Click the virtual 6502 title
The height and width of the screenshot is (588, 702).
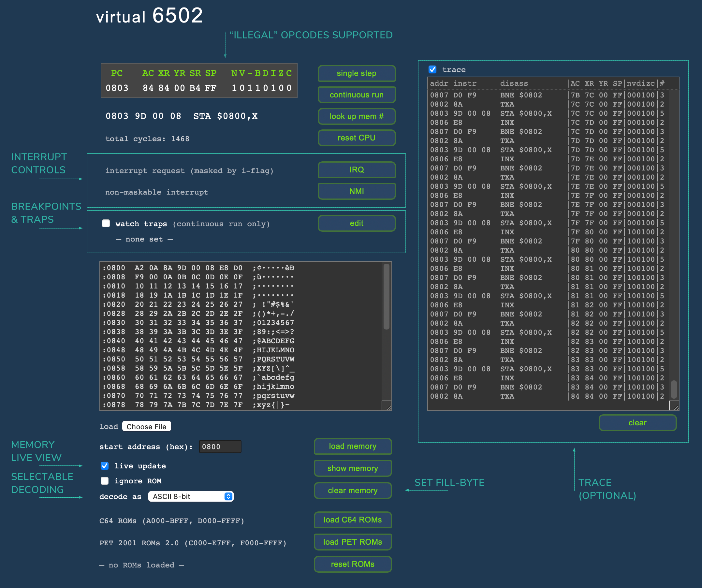coord(149,16)
